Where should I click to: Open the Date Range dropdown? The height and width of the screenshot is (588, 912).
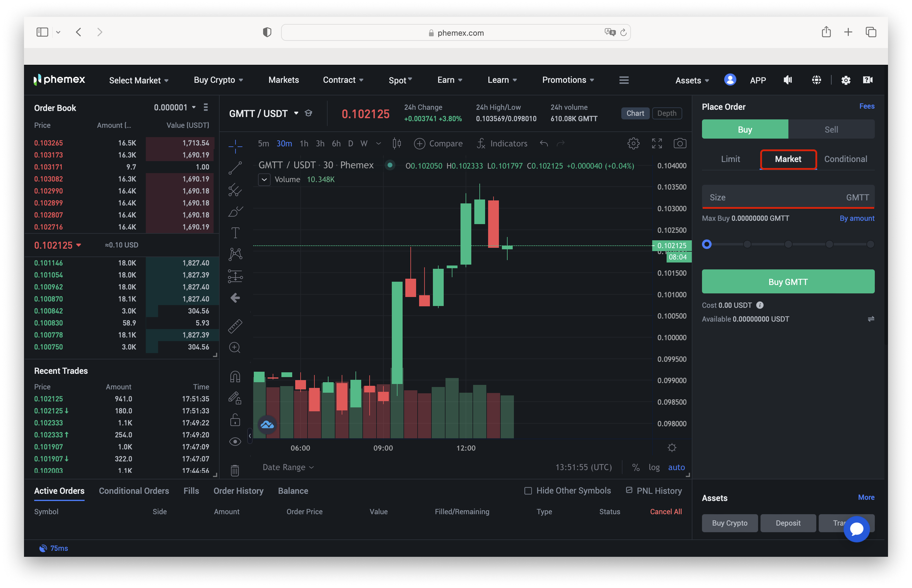click(x=288, y=467)
